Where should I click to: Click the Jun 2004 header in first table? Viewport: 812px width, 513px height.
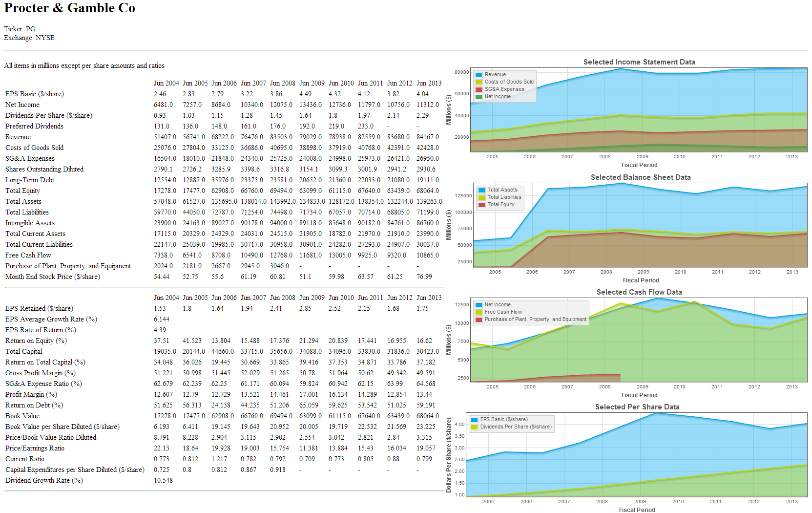(x=167, y=83)
